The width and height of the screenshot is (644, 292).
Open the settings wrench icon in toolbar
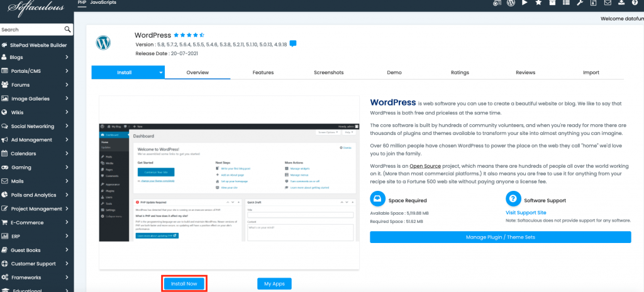pos(580,3)
